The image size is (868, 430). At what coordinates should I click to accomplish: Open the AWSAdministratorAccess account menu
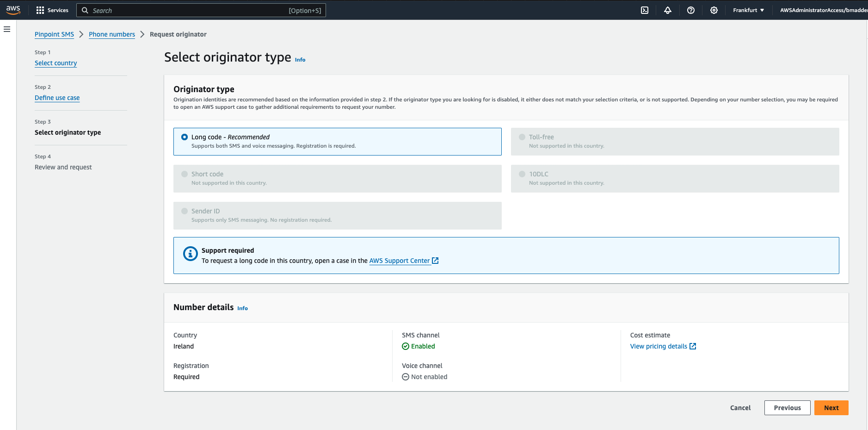tap(824, 10)
